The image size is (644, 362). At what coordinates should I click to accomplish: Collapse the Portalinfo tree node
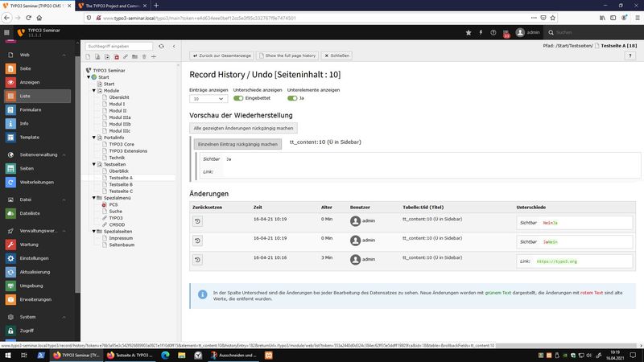pyautogui.click(x=94, y=138)
